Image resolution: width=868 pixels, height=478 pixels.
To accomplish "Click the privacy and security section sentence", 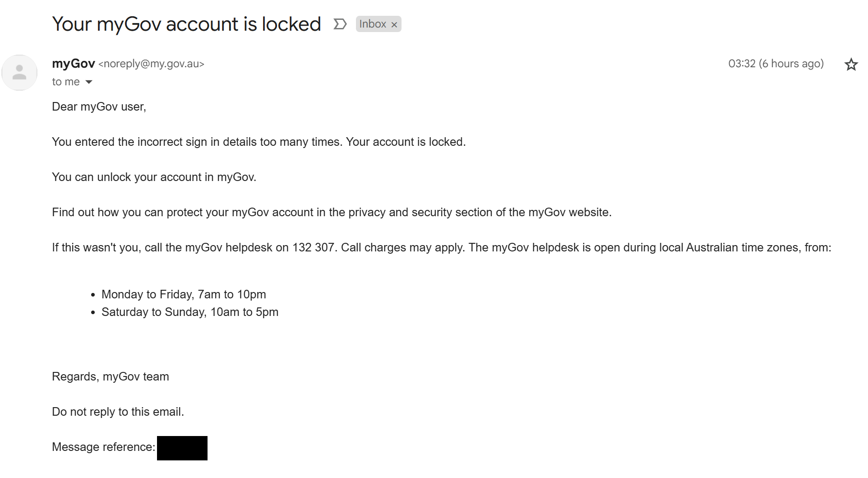I will coord(332,212).
